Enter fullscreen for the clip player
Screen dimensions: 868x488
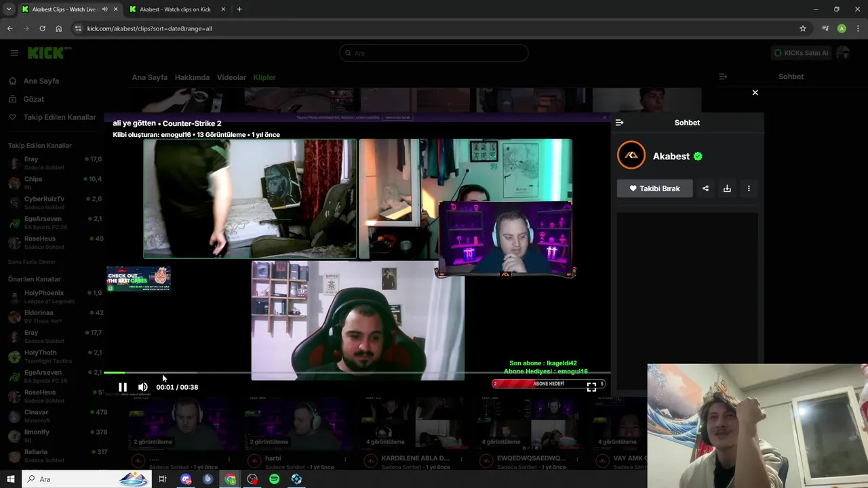[591, 387]
